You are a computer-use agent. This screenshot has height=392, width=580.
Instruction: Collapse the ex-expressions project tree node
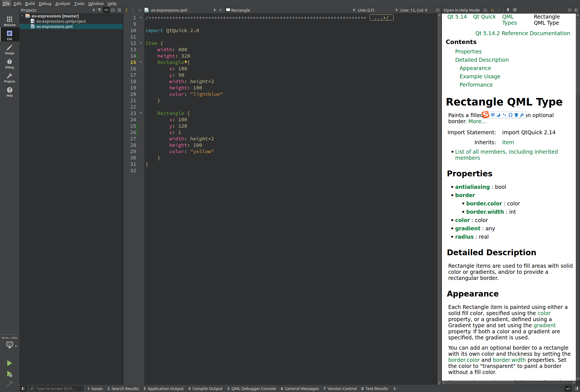click(22, 16)
